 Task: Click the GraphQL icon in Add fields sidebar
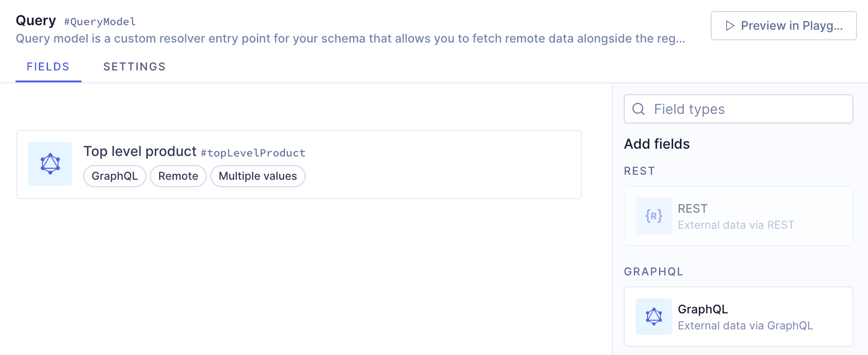pos(654,317)
